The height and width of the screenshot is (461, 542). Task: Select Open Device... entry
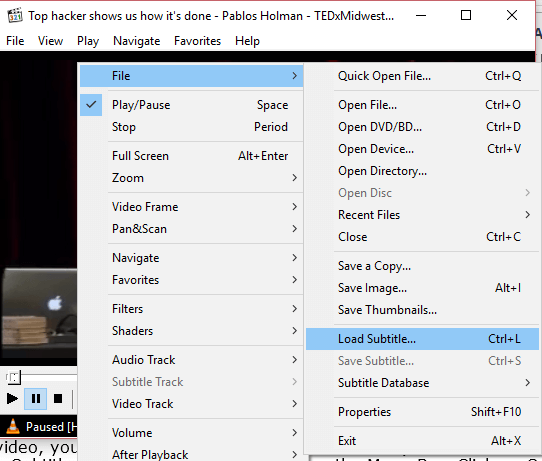[x=422, y=149]
